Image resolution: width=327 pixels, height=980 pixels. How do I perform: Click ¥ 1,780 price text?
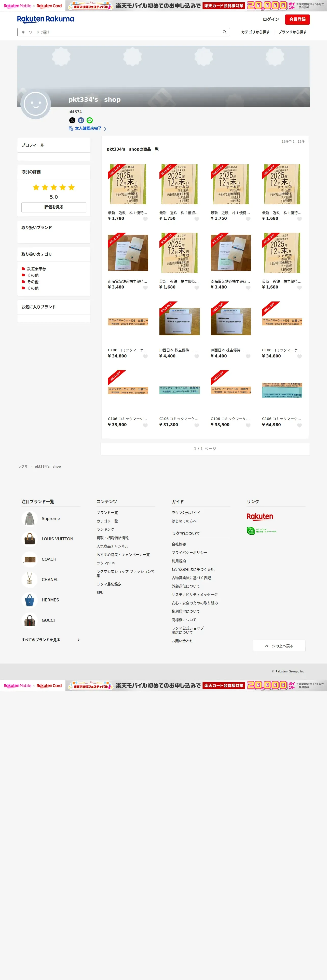click(116, 218)
